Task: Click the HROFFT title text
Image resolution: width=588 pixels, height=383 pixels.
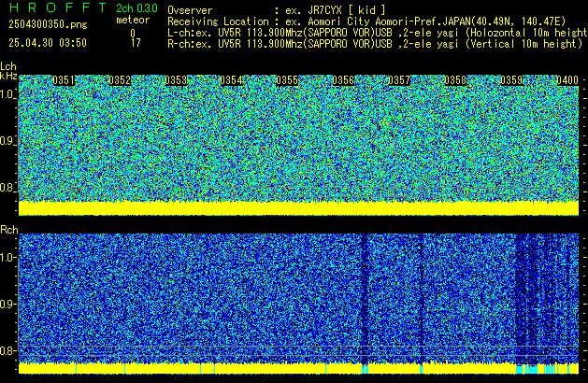Action: 58,7
